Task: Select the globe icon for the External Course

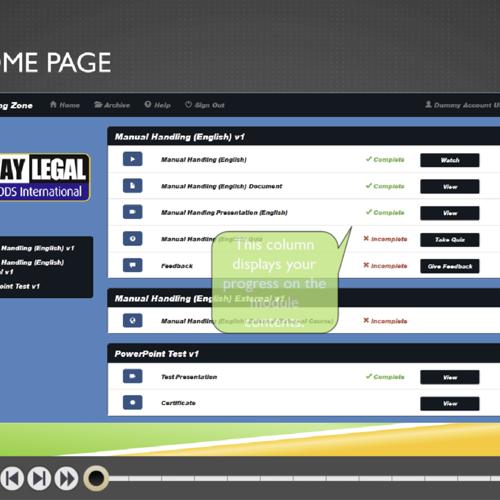Action: click(x=132, y=321)
